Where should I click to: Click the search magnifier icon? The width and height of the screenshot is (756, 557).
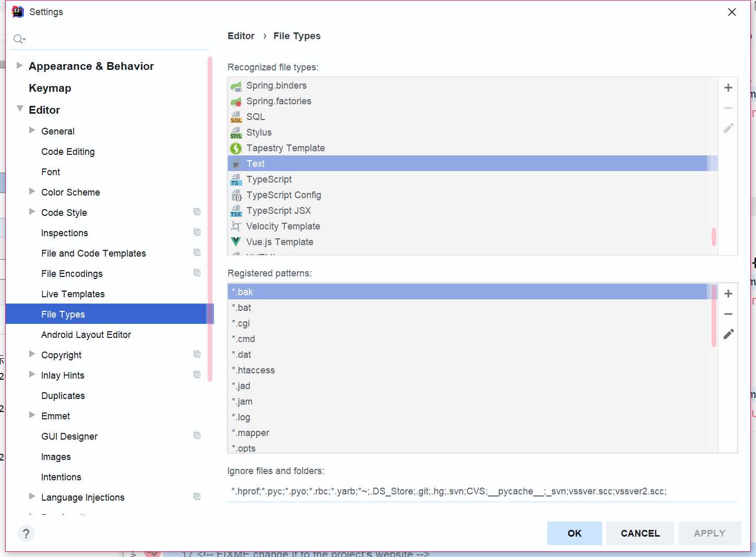pos(19,39)
